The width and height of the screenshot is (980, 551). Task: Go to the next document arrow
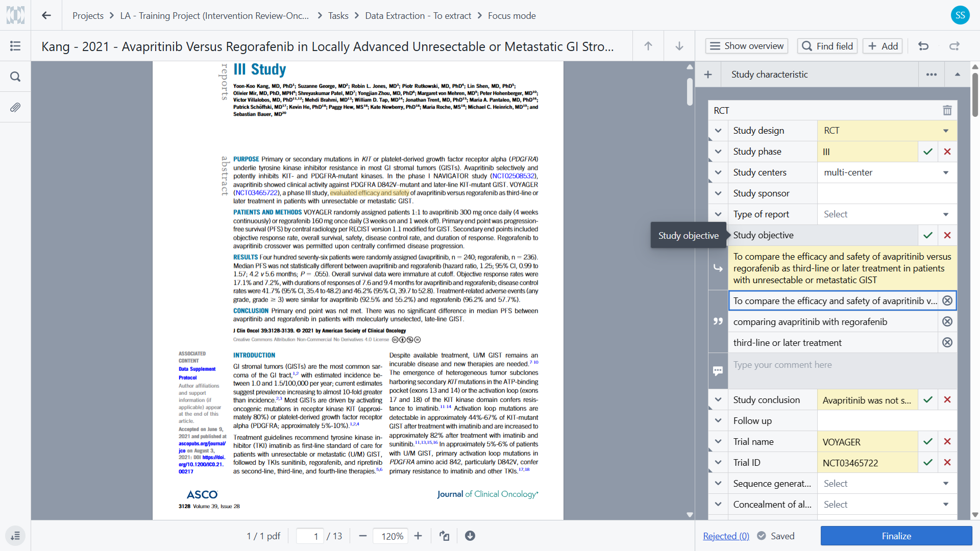[679, 46]
